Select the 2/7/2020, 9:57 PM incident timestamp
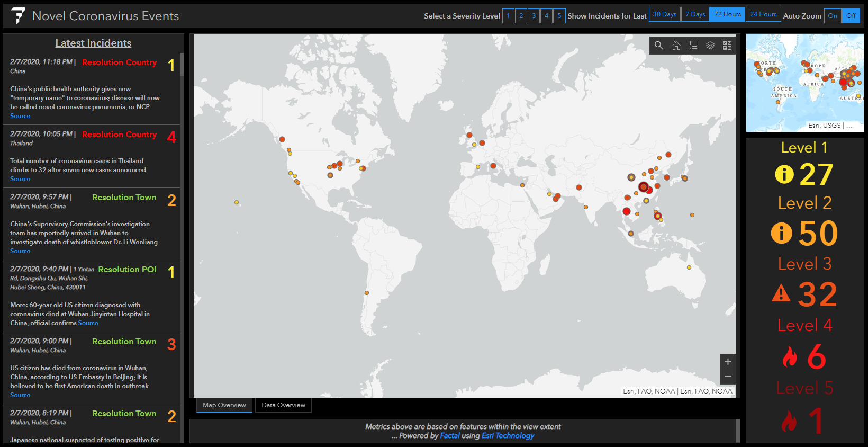The width and height of the screenshot is (868, 447). point(39,197)
